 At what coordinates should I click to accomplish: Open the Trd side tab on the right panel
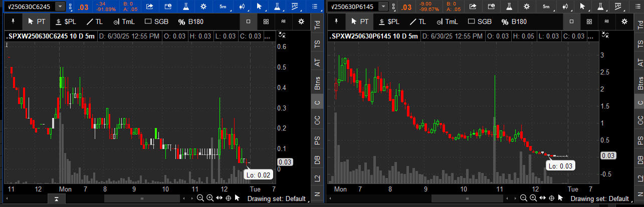click(639, 26)
